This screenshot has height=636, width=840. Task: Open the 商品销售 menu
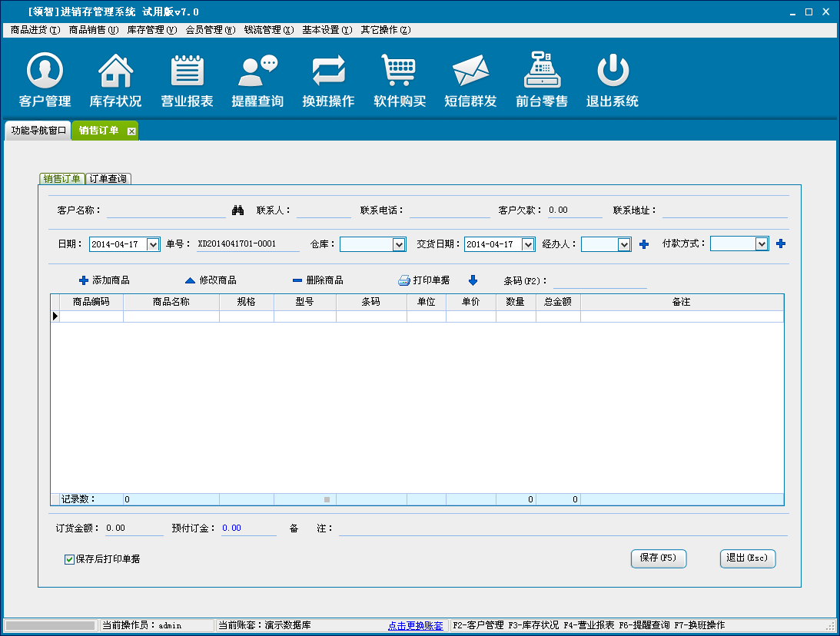point(93,30)
